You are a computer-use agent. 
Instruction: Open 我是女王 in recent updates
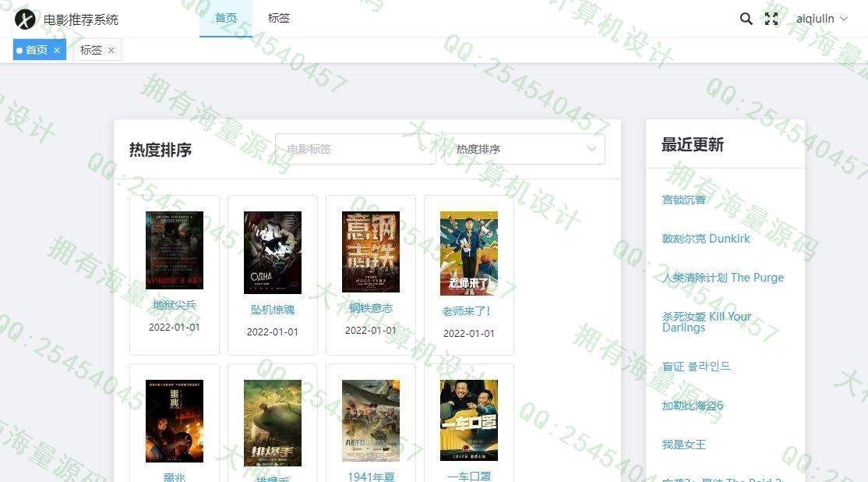click(683, 445)
